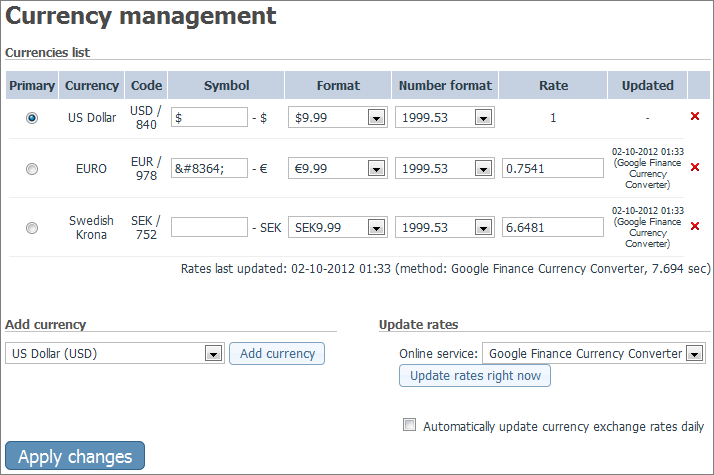Delete the Swedish Krona currency row
Image resolution: width=714 pixels, height=475 pixels.
pos(694,226)
